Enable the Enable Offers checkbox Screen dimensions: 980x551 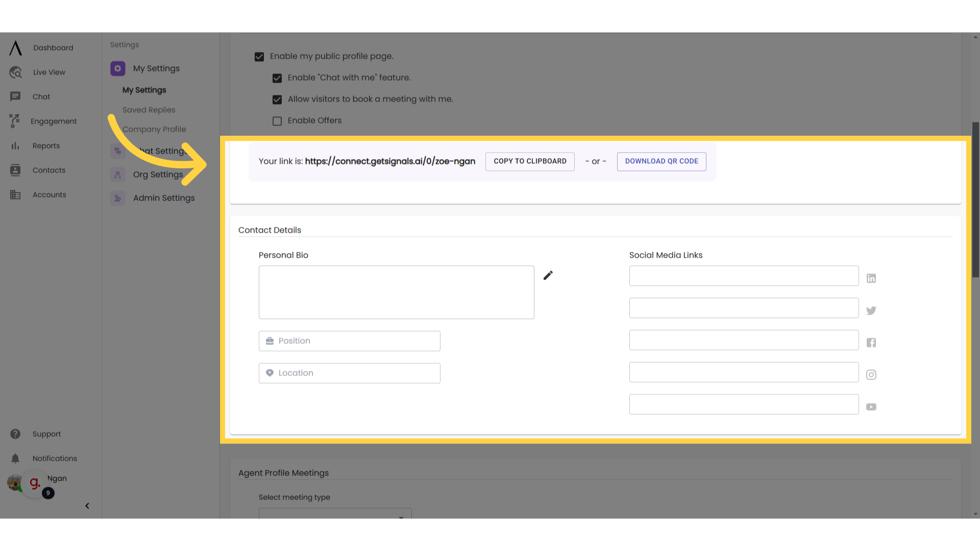tap(277, 120)
